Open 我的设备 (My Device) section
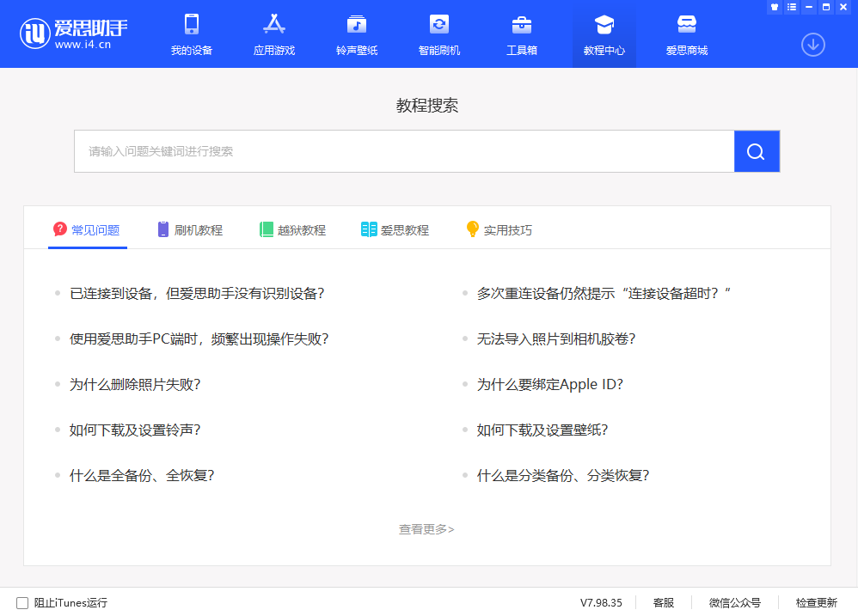This screenshot has height=616, width=858. click(x=192, y=34)
